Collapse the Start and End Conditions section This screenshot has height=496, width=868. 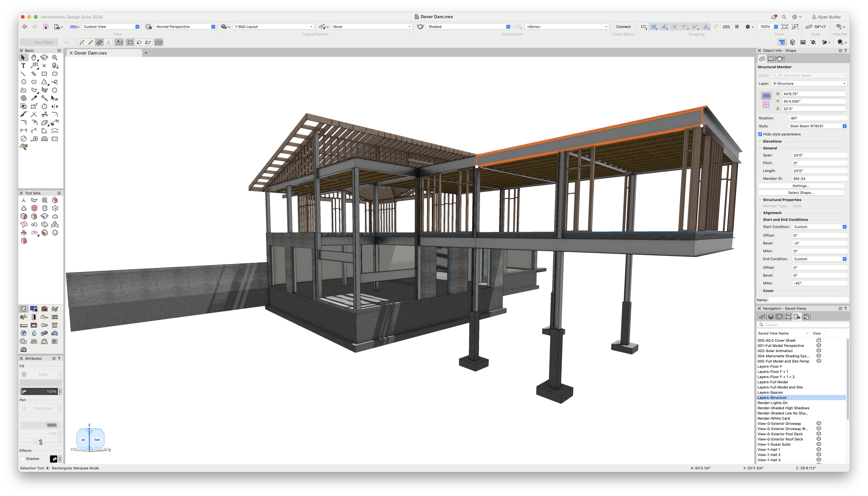pyautogui.click(x=760, y=220)
